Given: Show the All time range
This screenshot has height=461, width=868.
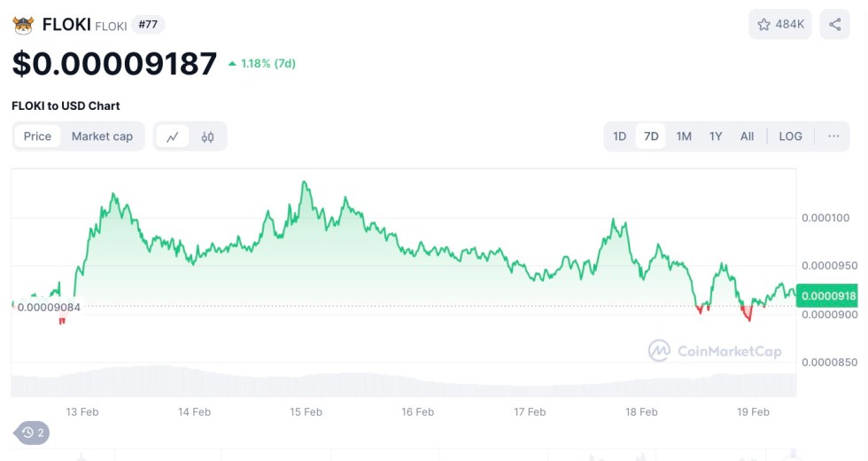Looking at the screenshot, I should 747,137.
